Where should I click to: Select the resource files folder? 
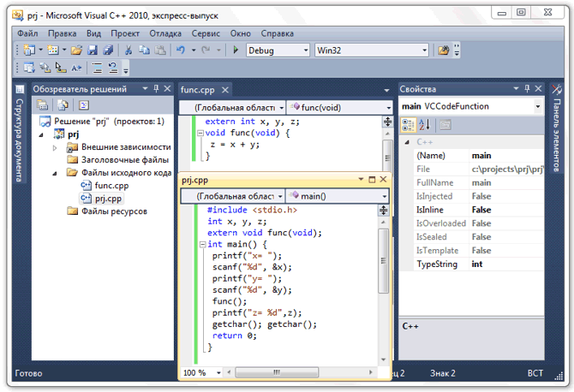pos(107,211)
